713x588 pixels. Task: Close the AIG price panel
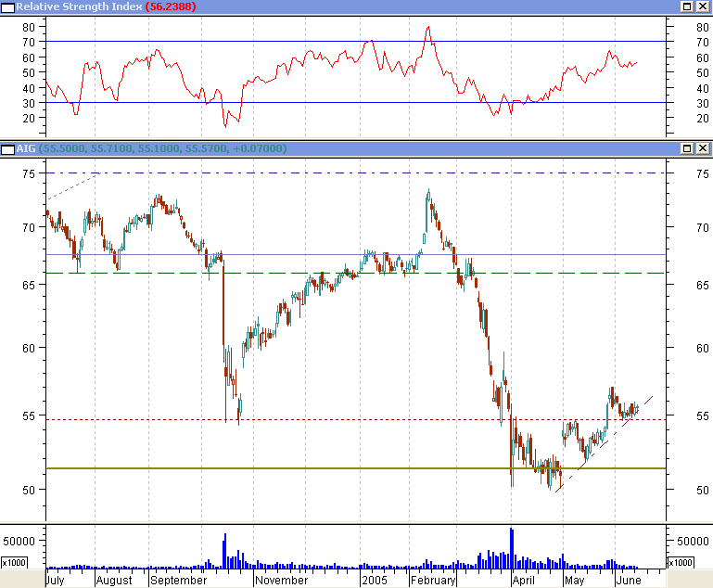(x=703, y=148)
